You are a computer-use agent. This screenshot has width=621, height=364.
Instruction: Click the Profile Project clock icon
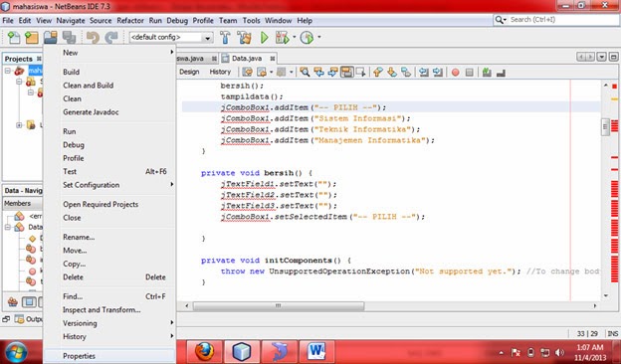pos(307,38)
